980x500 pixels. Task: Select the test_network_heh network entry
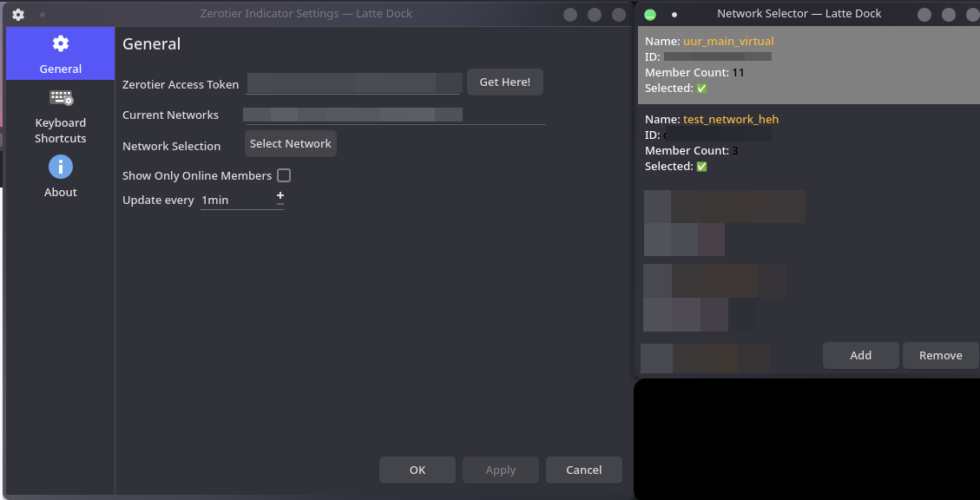(x=809, y=143)
